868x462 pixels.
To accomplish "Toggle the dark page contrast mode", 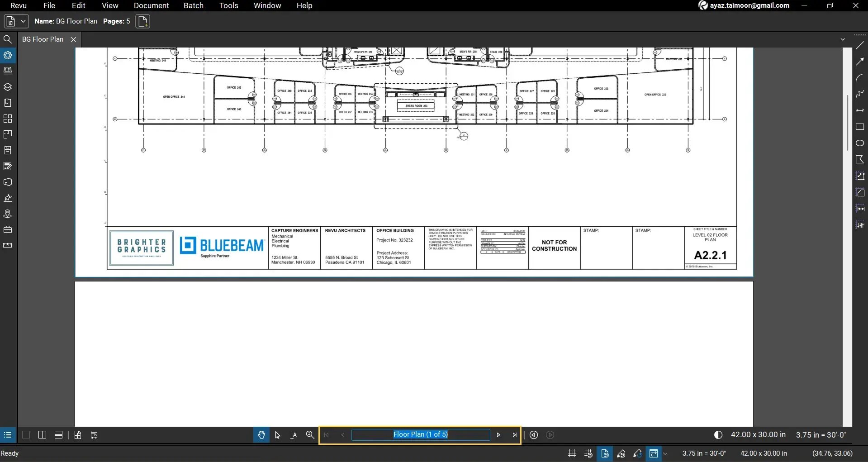I will pyautogui.click(x=718, y=435).
